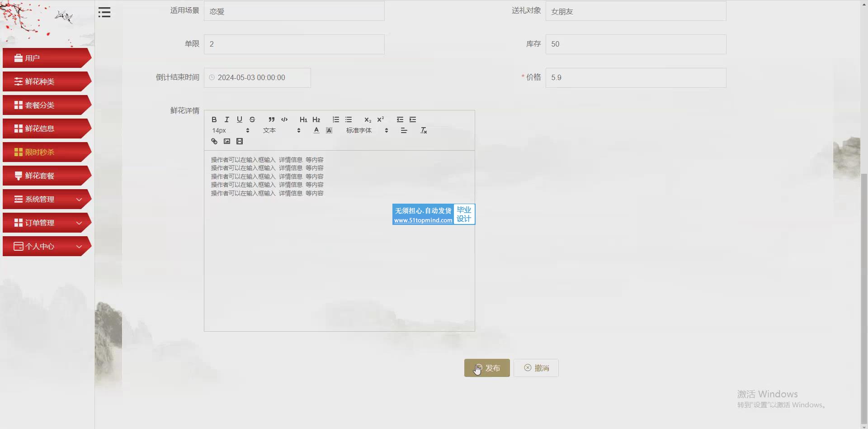This screenshot has width=868, height=429.
Task: Expand 系统管理 sidebar menu
Action: click(47, 199)
